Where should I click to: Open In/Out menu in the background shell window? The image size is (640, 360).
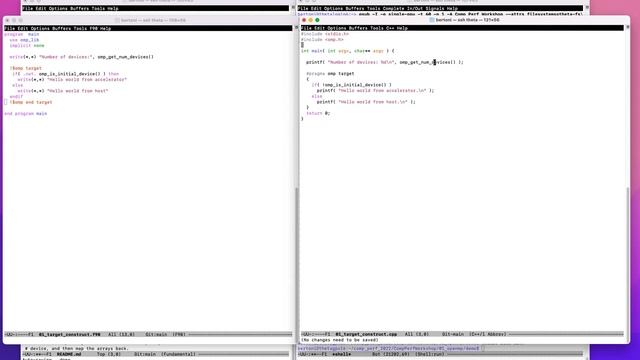pyautogui.click(x=415, y=8)
